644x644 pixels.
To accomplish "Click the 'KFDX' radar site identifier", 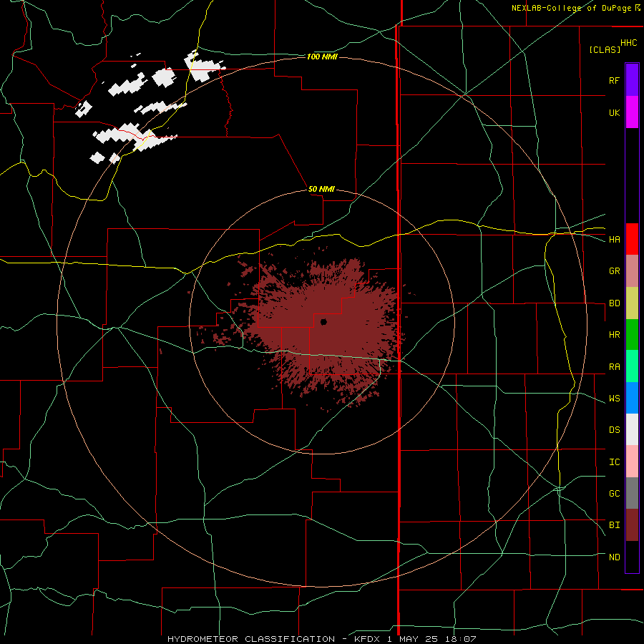I will 366,639.
